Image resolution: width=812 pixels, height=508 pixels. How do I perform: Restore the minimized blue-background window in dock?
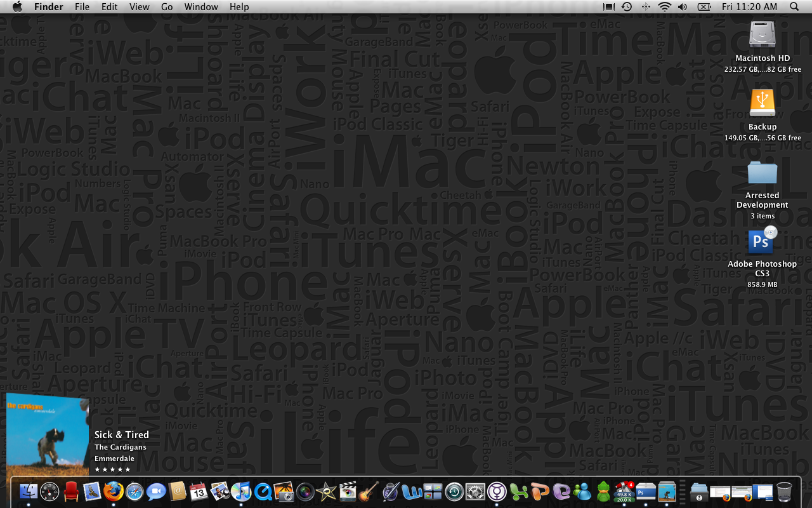tap(763, 491)
